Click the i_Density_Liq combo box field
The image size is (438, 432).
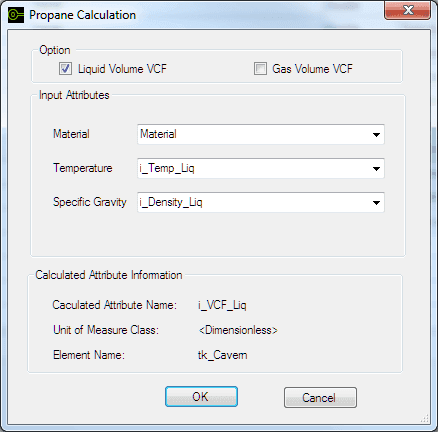tap(261, 203)
